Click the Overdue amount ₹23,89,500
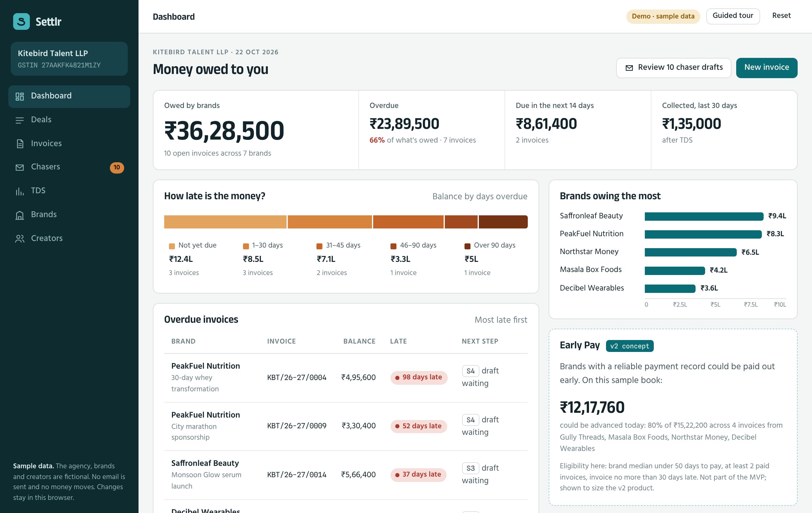The width and height of the screenshot is (812, 513). [x=404, y=124]
